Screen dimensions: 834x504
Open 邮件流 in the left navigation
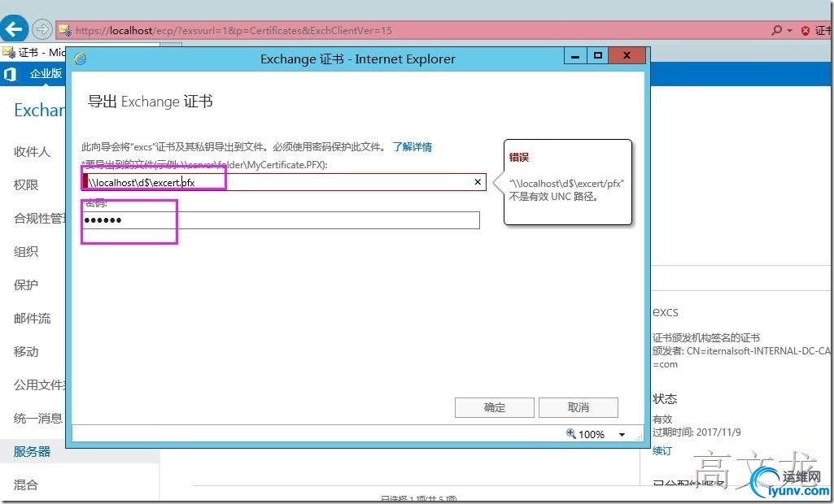point(33,319)
